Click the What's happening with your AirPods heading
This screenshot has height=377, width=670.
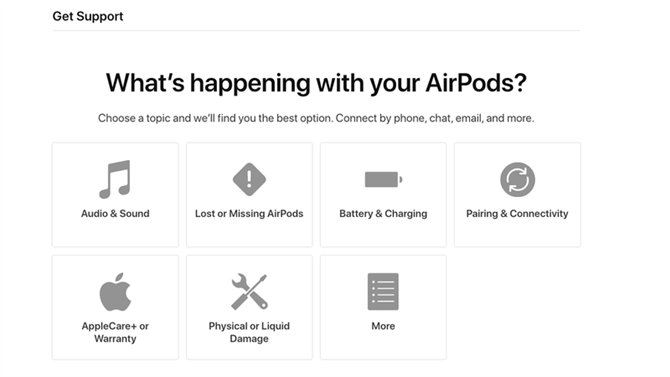coord(316,83)
